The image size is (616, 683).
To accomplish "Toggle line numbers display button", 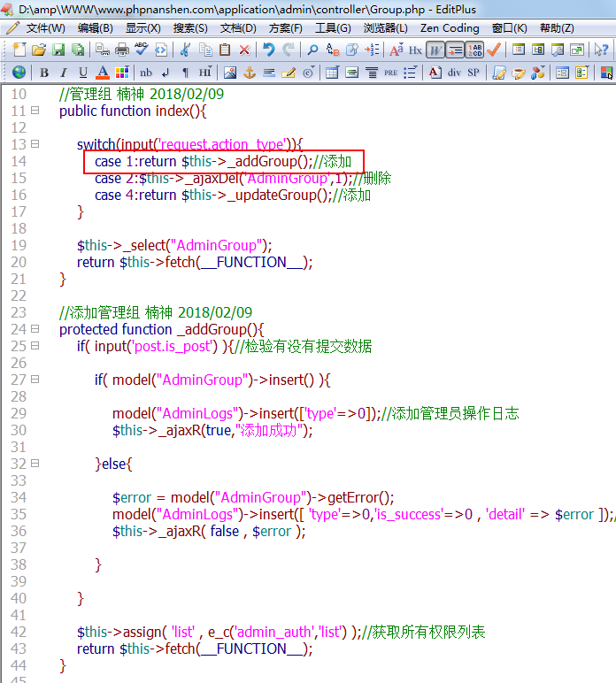I will coord(474,50).
